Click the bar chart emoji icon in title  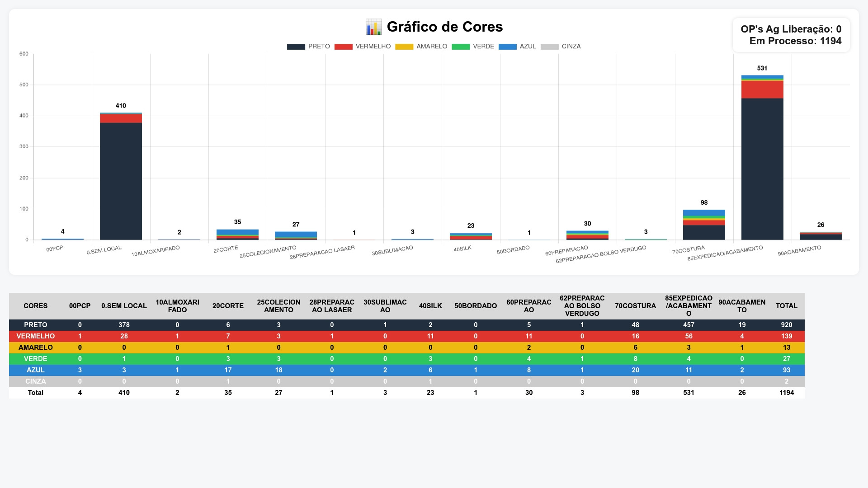pyautogui.click(x=373, y=27)
